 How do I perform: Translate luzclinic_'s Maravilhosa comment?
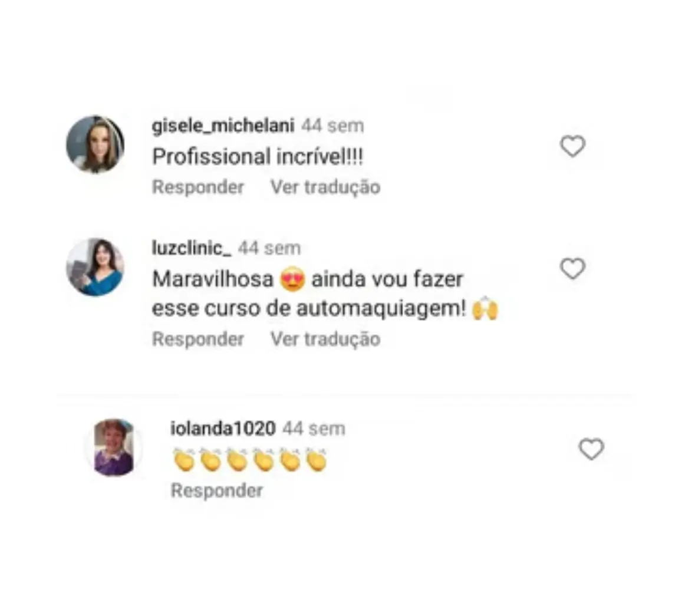[325, 339]
